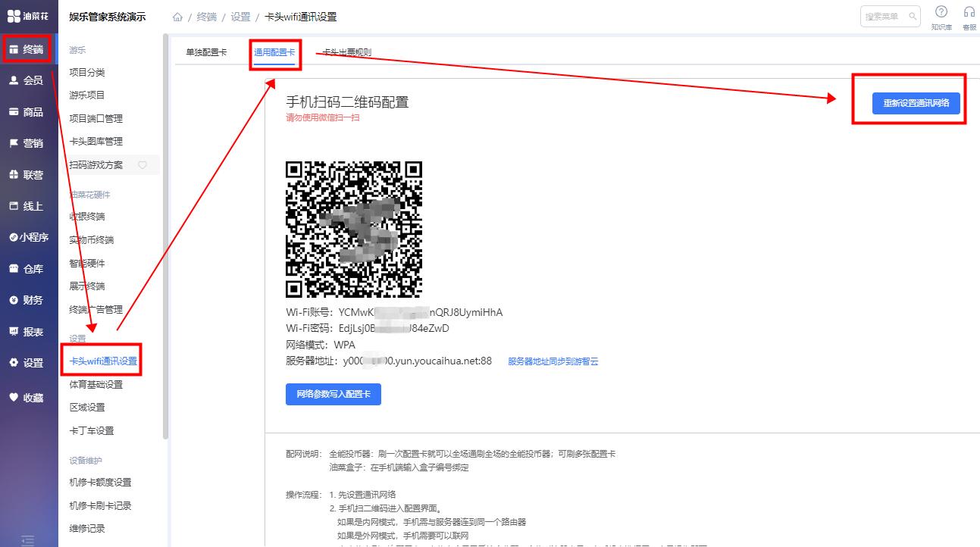Screen dimensions: 980x547
Task: Click the 网络模式: WPA text
Action: (321, 345)
